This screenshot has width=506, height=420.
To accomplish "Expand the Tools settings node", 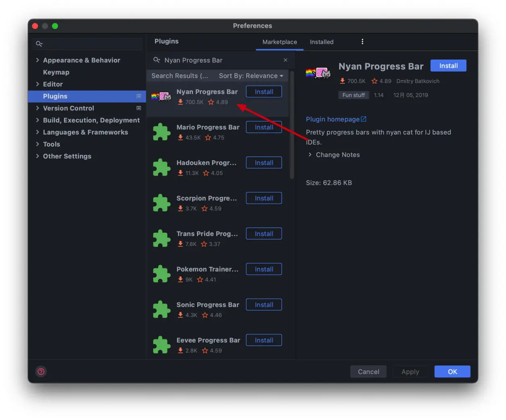I will coord(37,144).
